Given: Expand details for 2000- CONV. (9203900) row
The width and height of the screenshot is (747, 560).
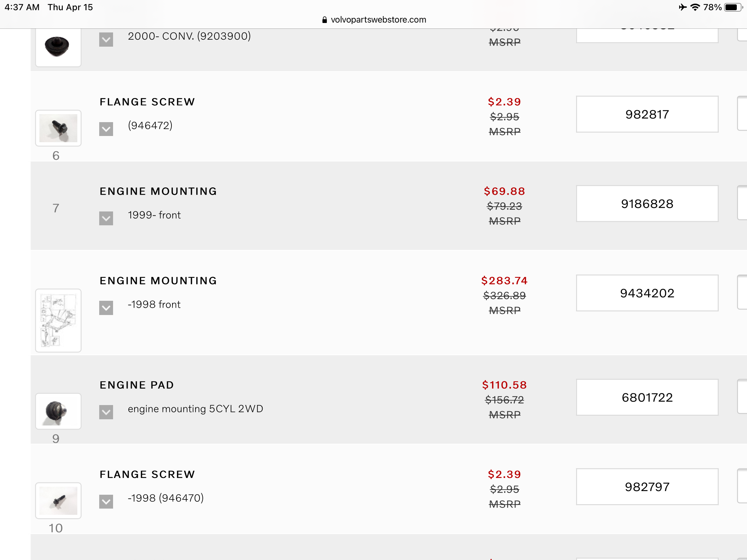Looking at the screenshot, I should click(106, 40).
